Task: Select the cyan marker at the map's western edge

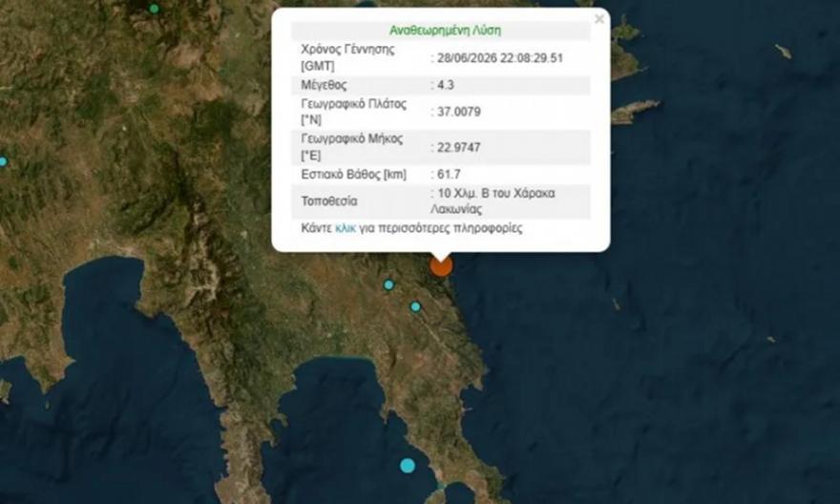Action: click(3, 161)
